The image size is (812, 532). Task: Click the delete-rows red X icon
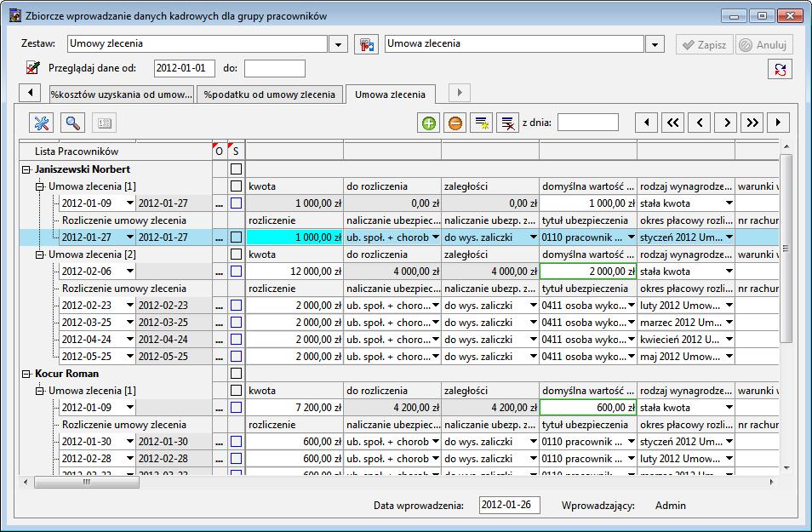(508, 123)
